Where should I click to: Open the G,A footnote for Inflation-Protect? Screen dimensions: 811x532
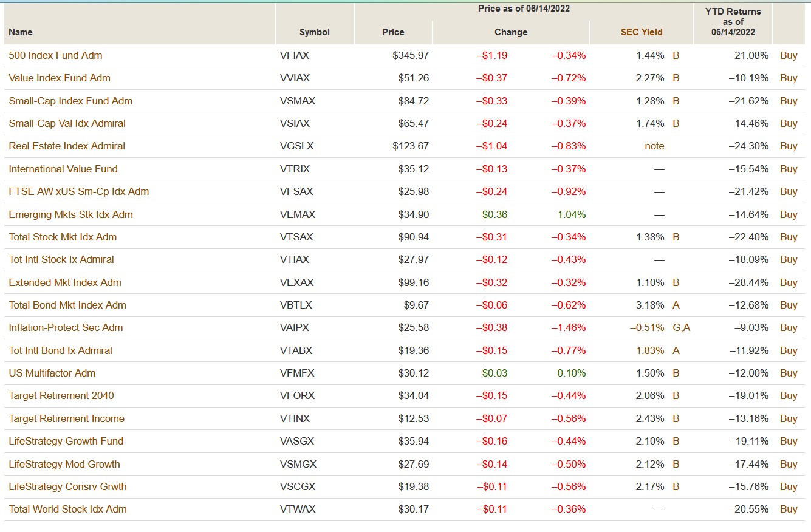[x=682, y=327]
